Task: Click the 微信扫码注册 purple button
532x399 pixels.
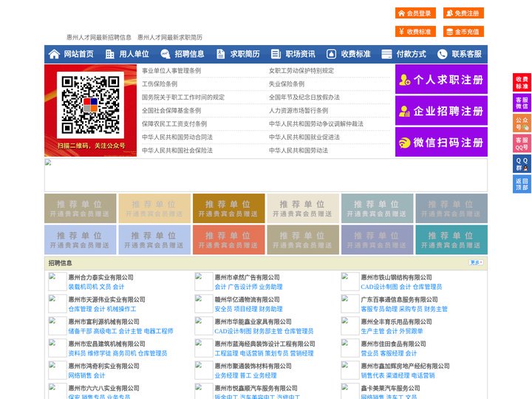Action: 441,142
